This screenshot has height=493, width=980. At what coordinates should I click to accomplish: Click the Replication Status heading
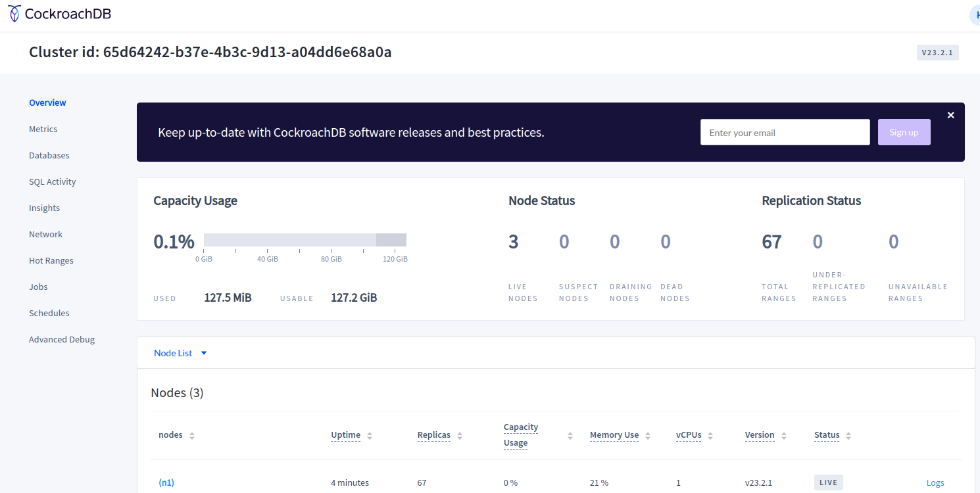[x=812, y=200]
